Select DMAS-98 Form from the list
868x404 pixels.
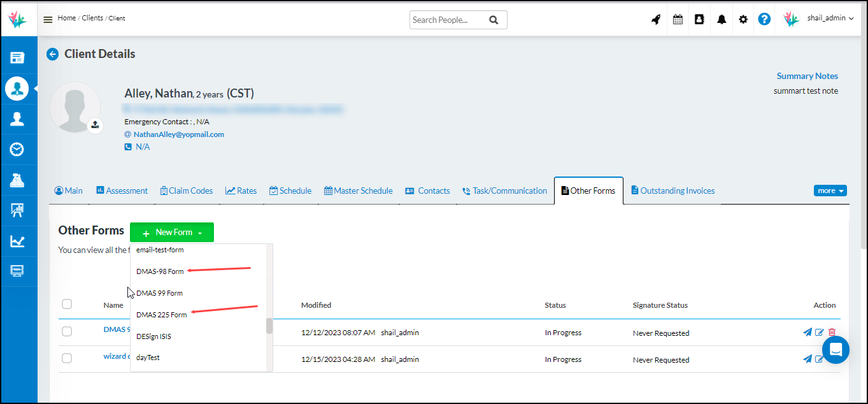pyautogui.click(x=160, y=271)
